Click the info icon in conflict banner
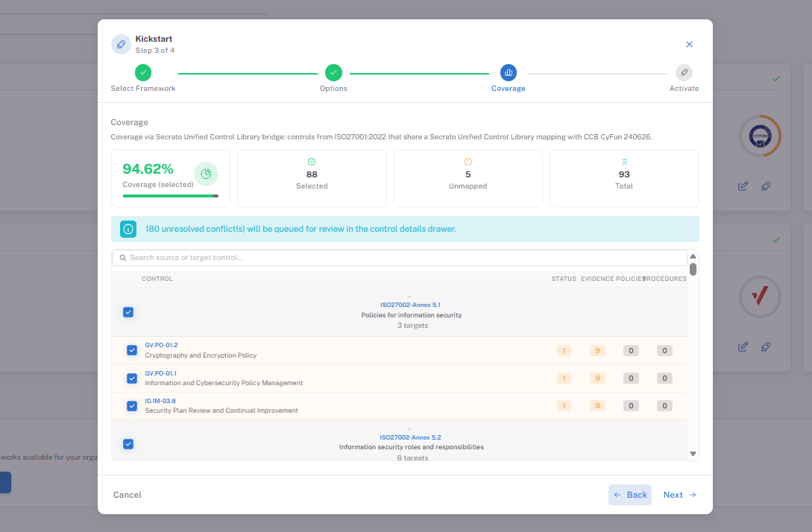This screenshot has height=532, width=812. pos(128,229)
